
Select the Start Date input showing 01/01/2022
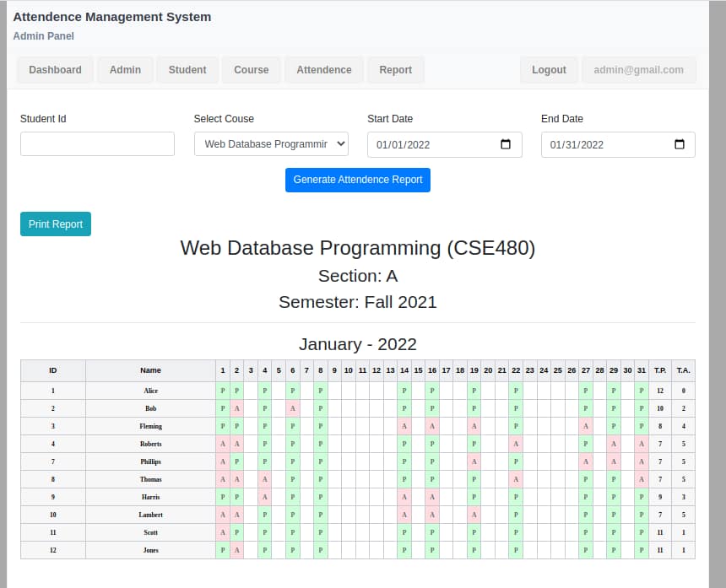point(431,144)
